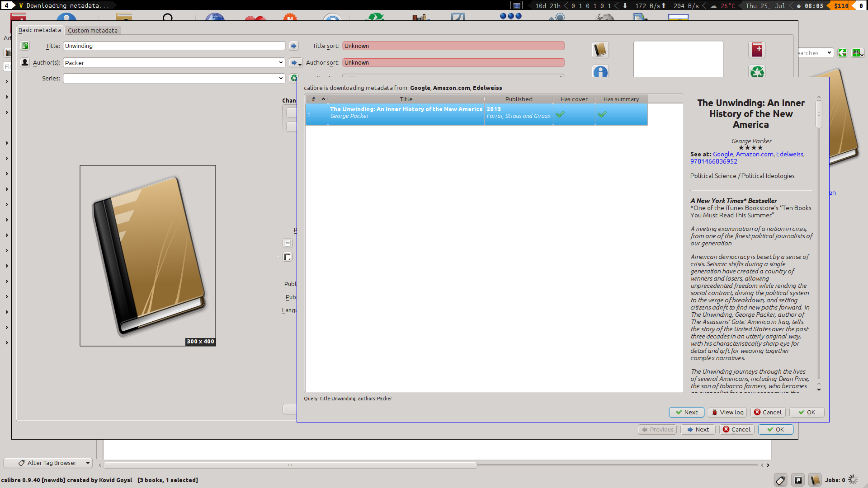Screen dimensions: 868x488
Task: Open the Series dropdown arrow
Action: [x=281, y=78]
